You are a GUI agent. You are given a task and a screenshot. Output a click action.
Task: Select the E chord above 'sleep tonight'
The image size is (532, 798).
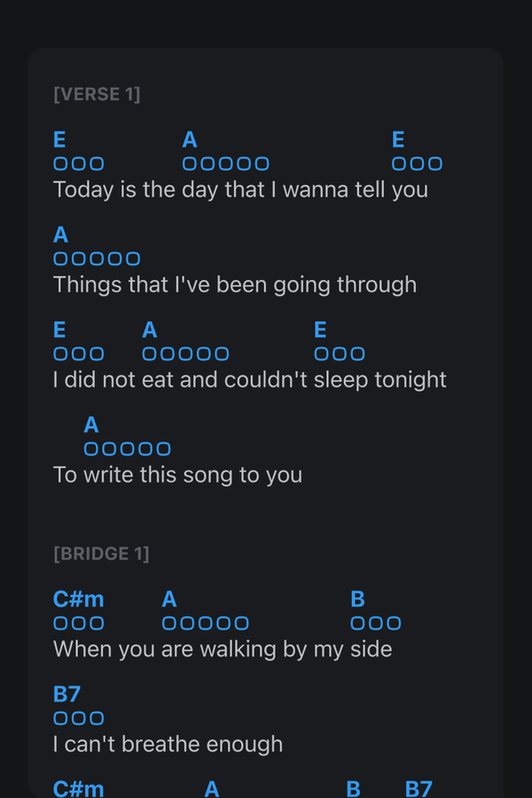[x=320, y=331]
